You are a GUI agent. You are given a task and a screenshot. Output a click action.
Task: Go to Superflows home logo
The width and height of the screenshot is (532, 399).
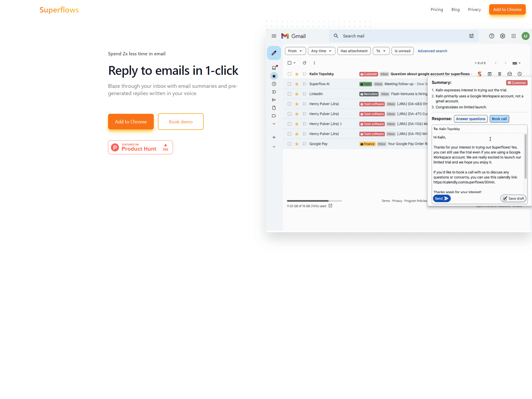click(x=59, y=10)
